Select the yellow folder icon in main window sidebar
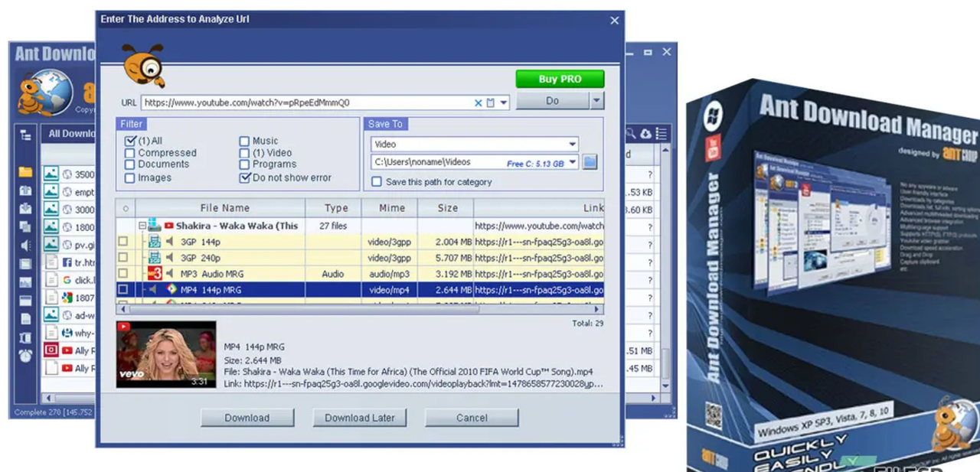980x472 pixels. 26,173
